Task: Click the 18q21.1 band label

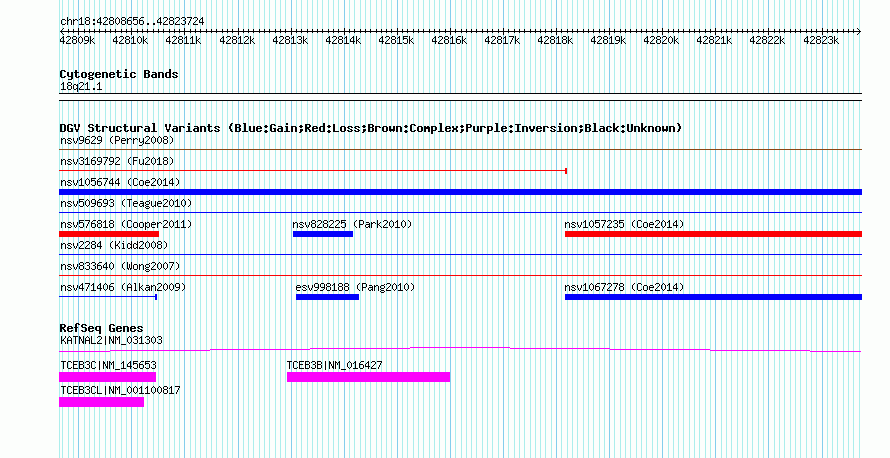Action: [x=81, y=87]
